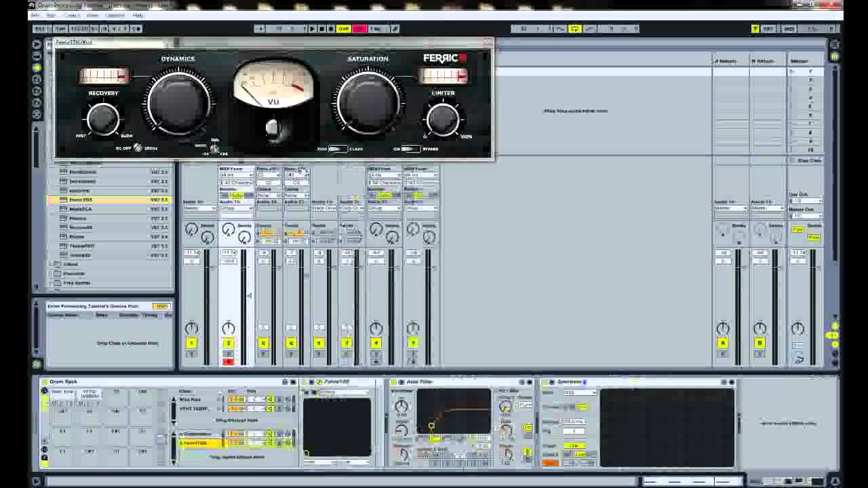The height and width of the screenshot is (488, 868).
Task: Click the Recovery knob on the Ferric plugin
Action: [103, 119]
